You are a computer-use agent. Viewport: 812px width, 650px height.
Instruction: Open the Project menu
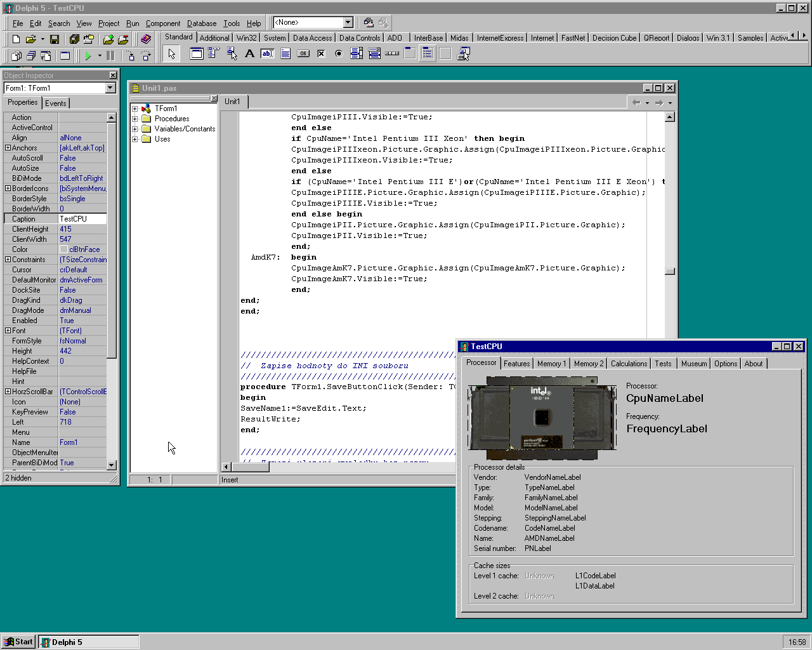pyautogui.click(x=108, y=23)
